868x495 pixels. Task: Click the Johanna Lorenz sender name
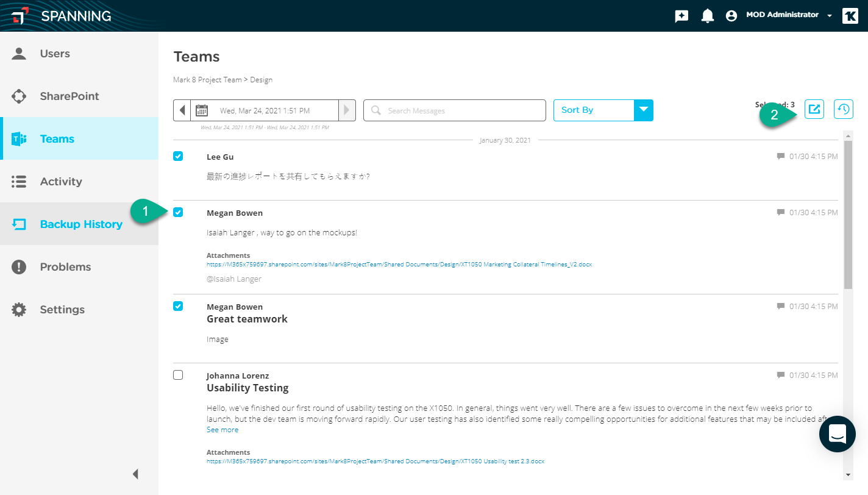(x=238, y=376)
